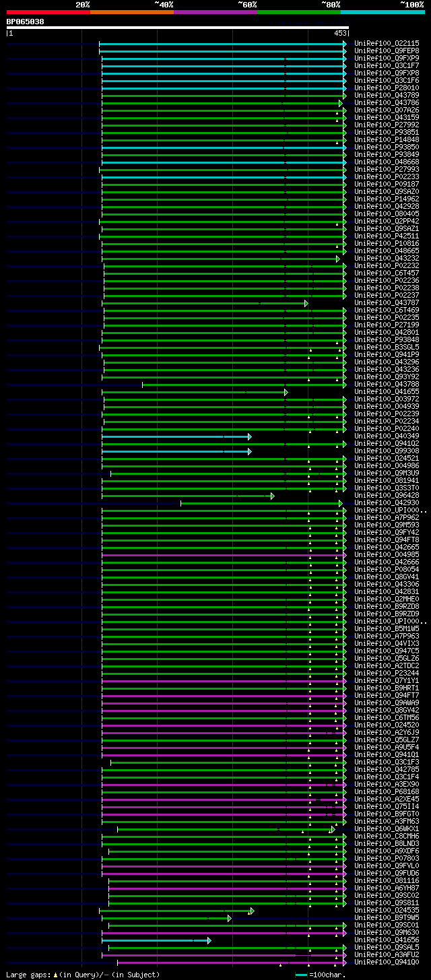Open the UniRef100_Q40349 hit
Screen dimensions: 431x980
click(x=387, y=436)
